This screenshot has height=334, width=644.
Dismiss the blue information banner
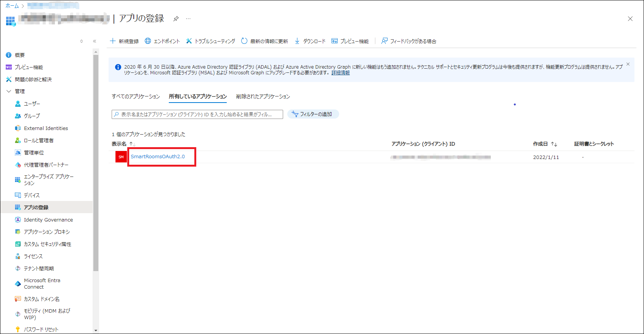[628, 64]
